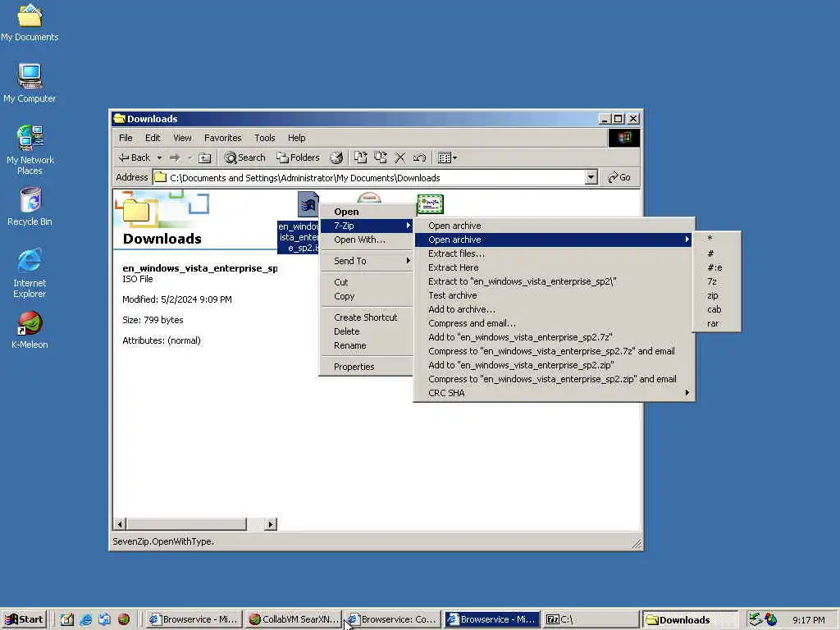Switch to CollabVM SearXN... taskbar button
Screen dimensions: 840x630
point(294,619)
